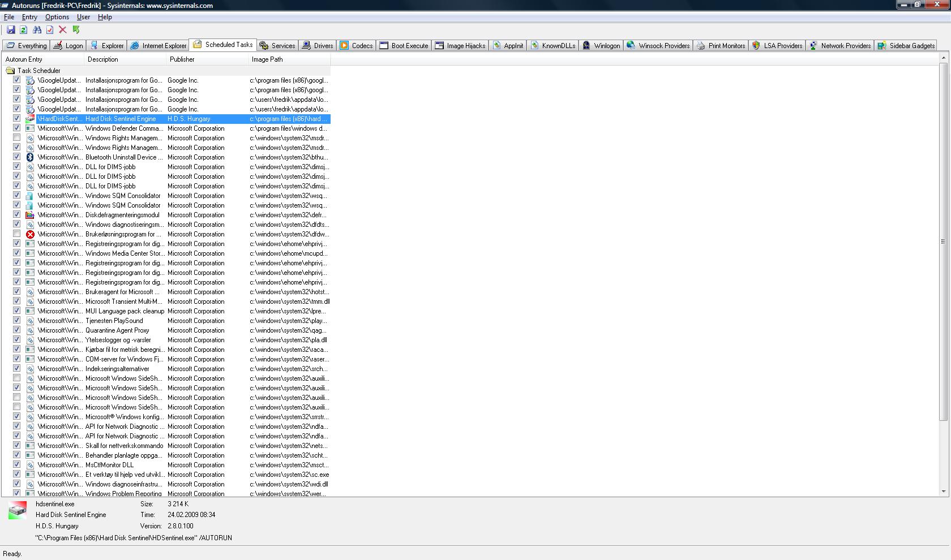Open the Network Providers tab
The height and width of the screenshot is (560, 951).
(x=840, y=46)
